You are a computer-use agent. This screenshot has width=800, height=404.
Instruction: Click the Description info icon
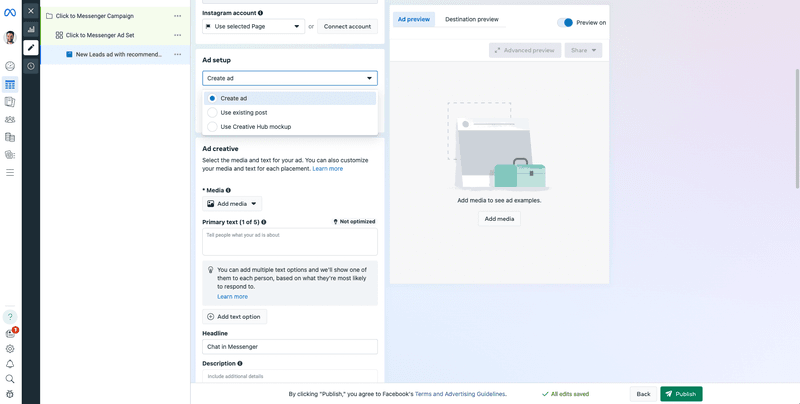240,364
